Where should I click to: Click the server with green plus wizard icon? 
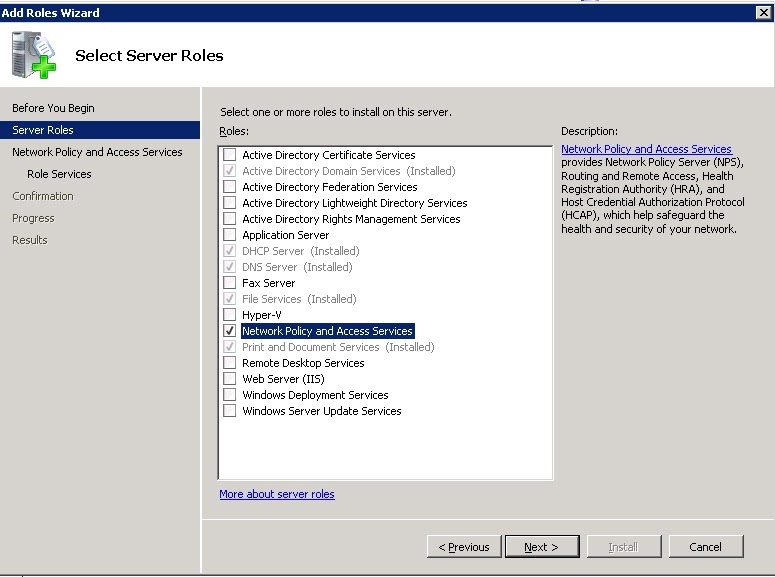tap(34, 55)
